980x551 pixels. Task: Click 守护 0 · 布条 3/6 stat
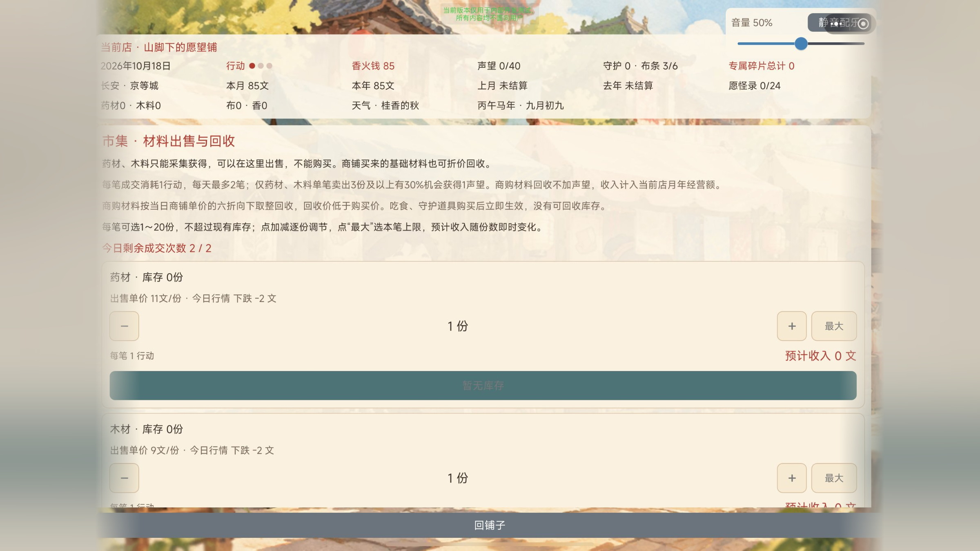click(x=640, y=66)
